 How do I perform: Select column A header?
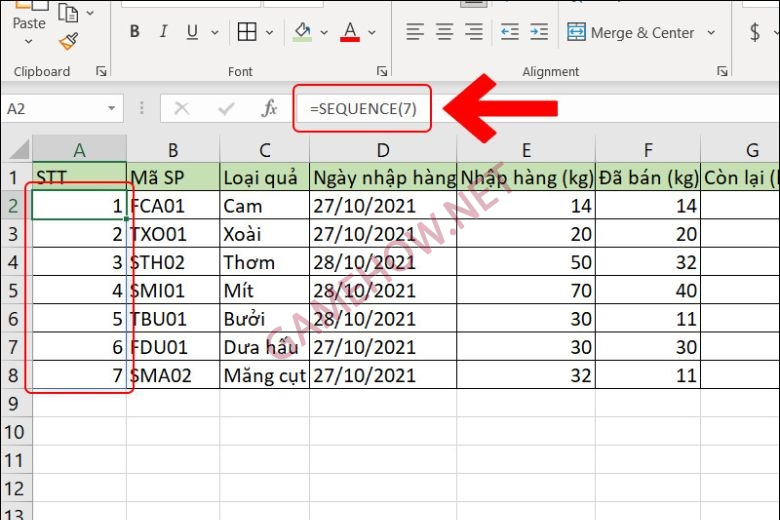click(x=80, y=150)
